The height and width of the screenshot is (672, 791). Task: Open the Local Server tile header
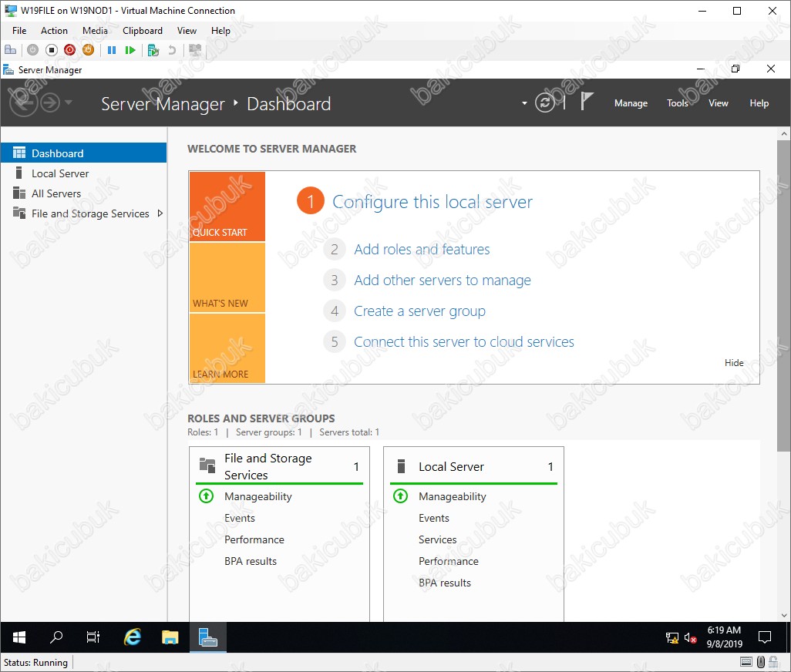473,466
